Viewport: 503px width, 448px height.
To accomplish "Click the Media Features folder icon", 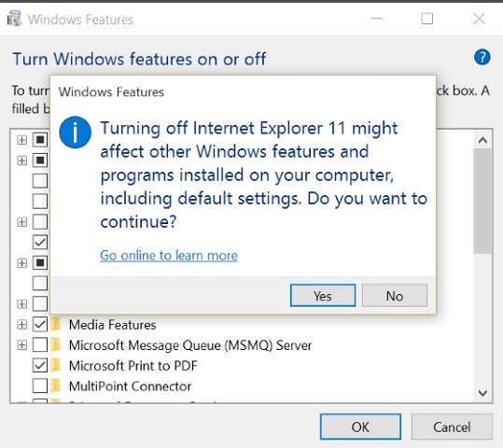I will click(56, 325).
